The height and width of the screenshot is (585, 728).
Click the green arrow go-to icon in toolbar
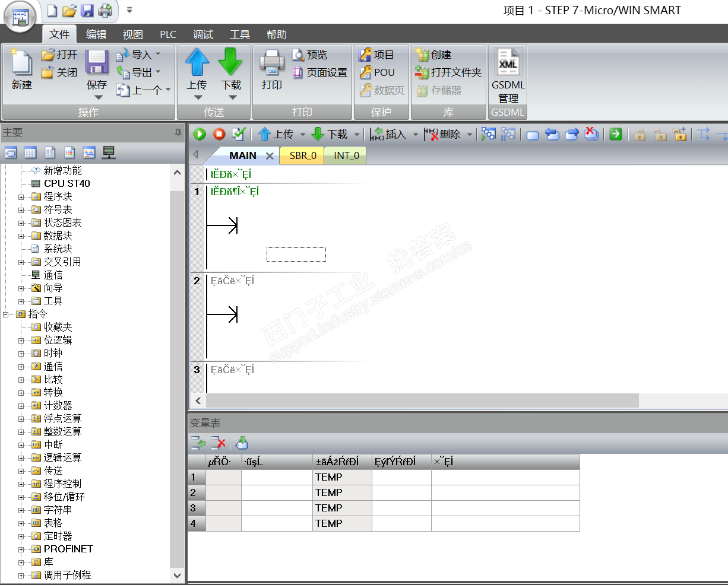[616, 134]
